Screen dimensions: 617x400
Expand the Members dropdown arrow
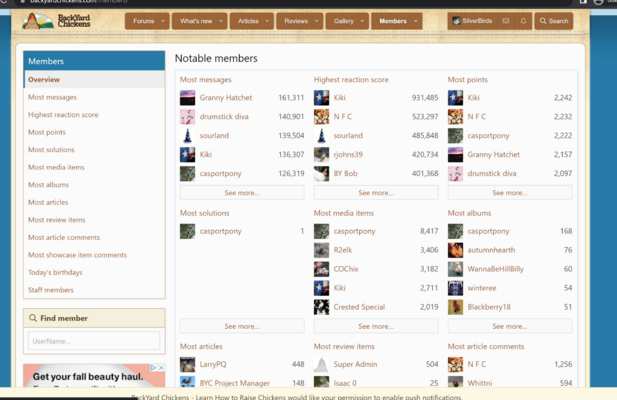416,21
